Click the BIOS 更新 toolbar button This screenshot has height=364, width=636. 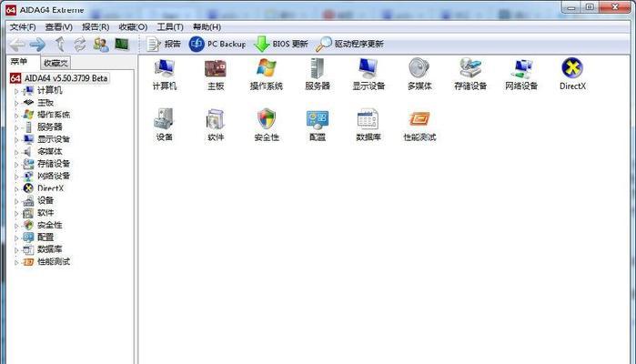(280, 44)
